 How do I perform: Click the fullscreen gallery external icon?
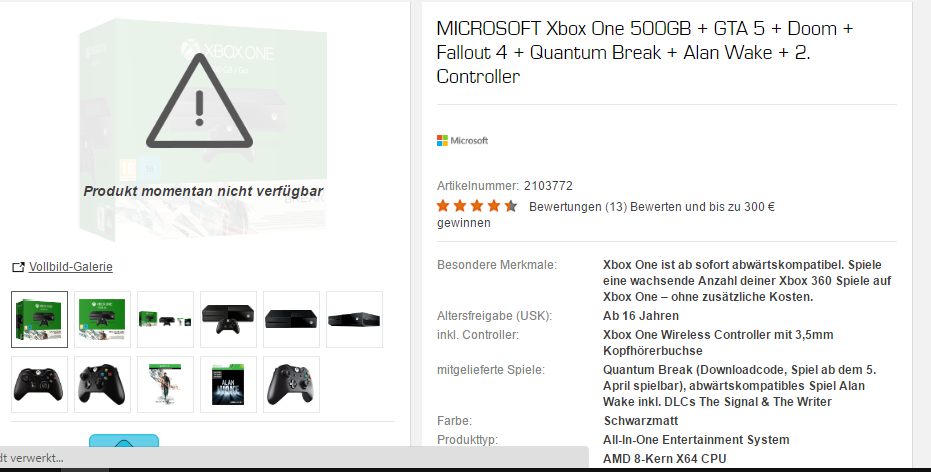[x=18, y=267]
